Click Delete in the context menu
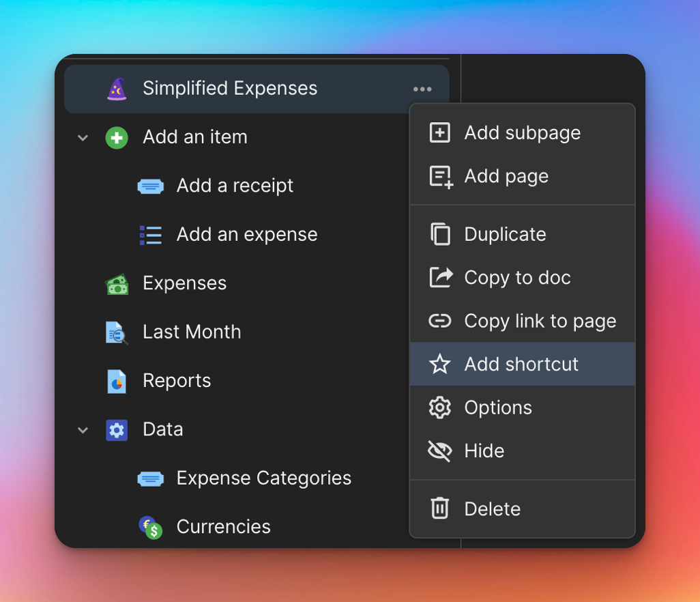The height and width of the screenshot is (602, 700). point(492,509)
